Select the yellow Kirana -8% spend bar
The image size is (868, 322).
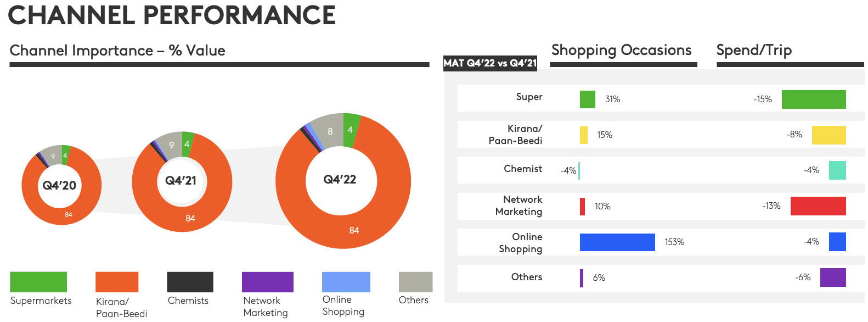pos(829,135)
